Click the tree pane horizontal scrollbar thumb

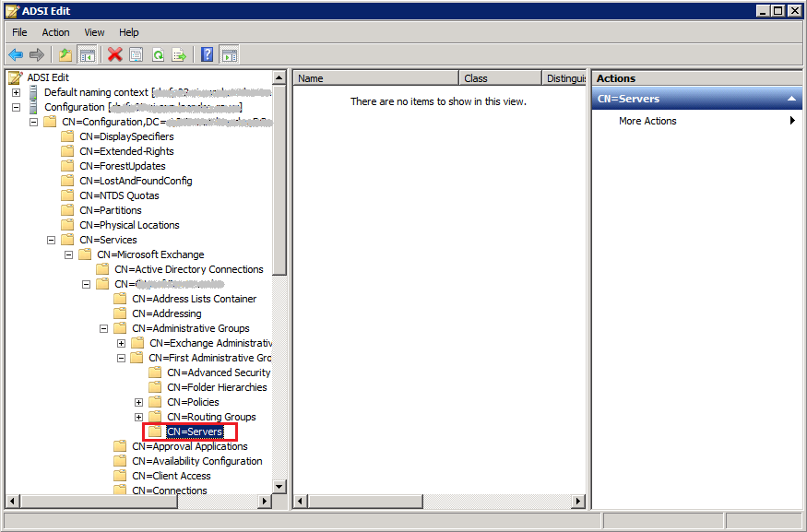click(x=99, y=501)
